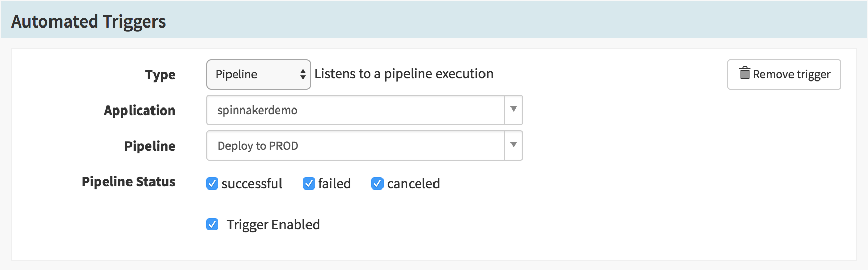The image size is (868, 270).
Task: Click the Deploy to PROD pipeline field
Action: pos(355,146)
